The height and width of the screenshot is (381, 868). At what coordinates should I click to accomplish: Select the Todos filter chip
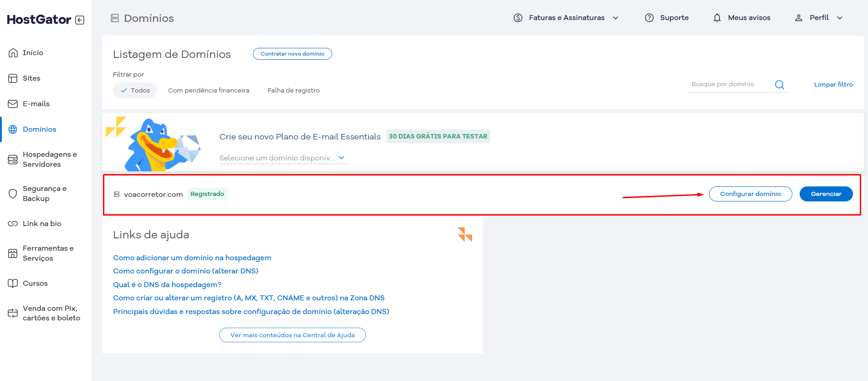(x=135, y=91)
